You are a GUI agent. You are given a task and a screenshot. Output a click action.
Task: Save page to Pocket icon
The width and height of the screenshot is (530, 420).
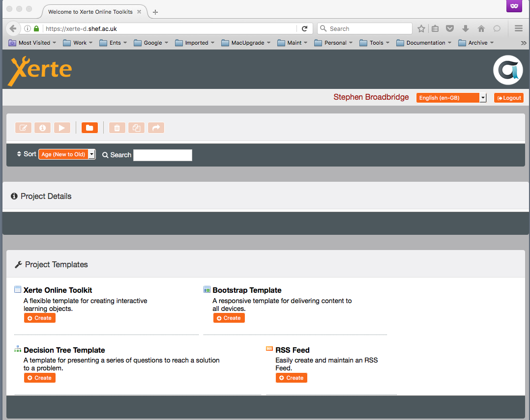[450, 28]
